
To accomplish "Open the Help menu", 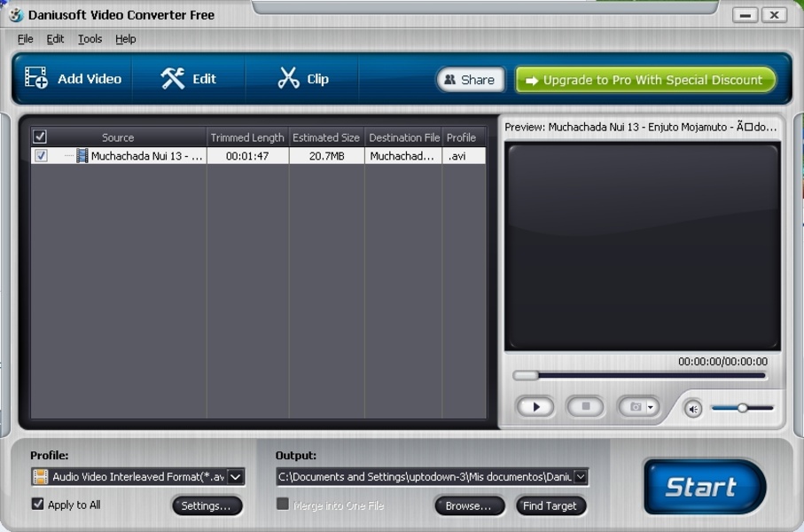I will (126, 39).
